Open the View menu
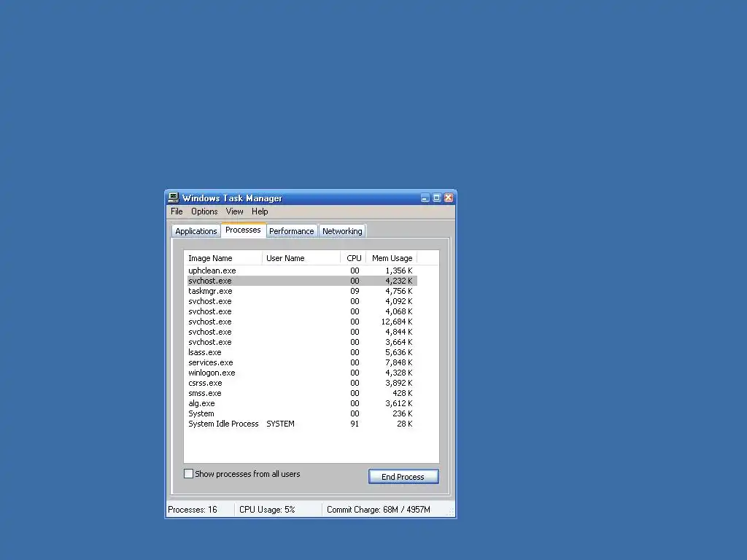 pyautogui.click(x=234, y=211)
